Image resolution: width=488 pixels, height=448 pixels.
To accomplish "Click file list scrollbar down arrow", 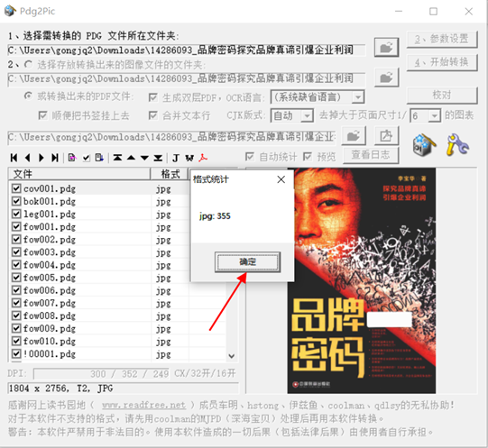I will [231, 355].
